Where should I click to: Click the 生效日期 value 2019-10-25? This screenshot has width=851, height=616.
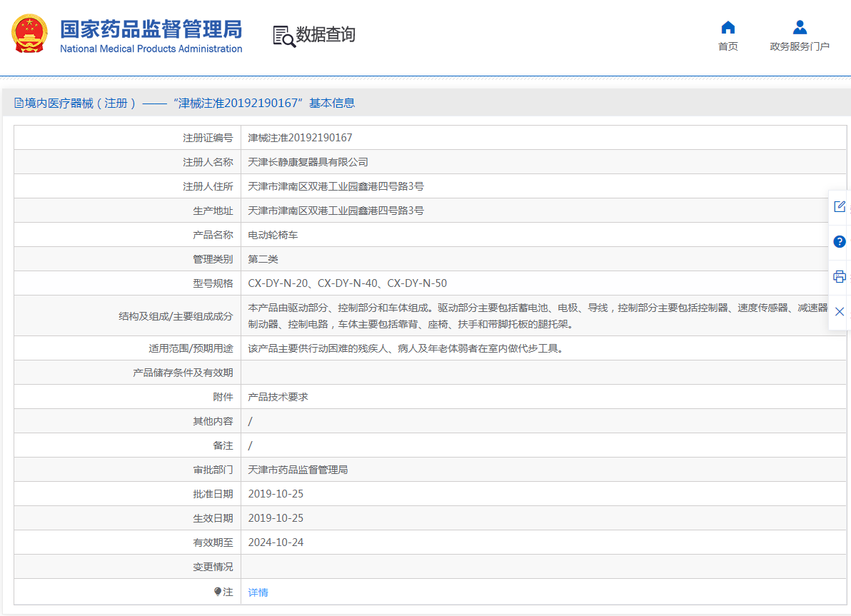(x=276, y=518)
